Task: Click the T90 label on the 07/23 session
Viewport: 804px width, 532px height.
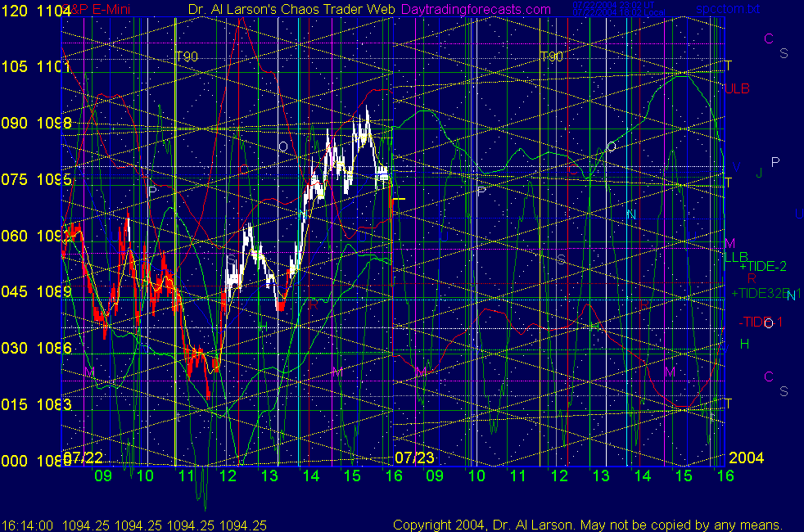Action: 552,57
